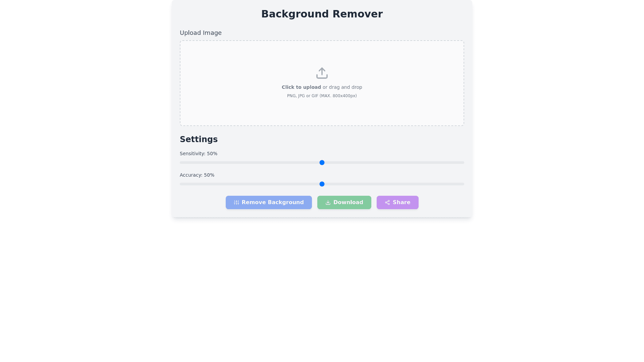The width and height of the screenshot is (644, 362).
Task: Click the download arrow icon
Action: (328, 202)
